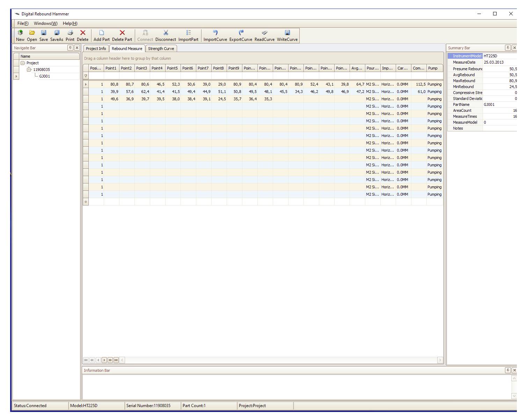Close the Summary Bar panel
The image size is (527, 420).
click(x=514, y=48)
